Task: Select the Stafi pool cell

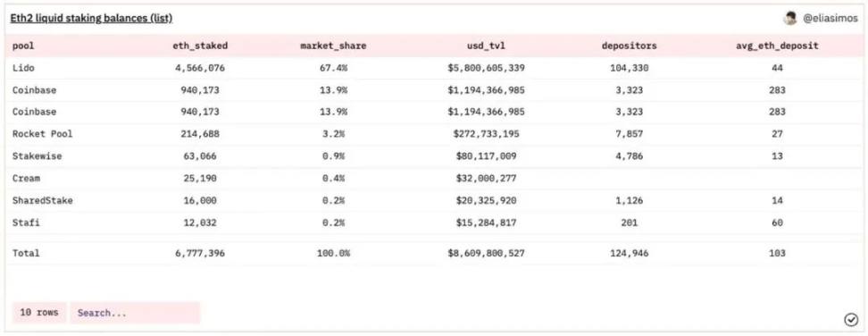Action: [26, 223]
